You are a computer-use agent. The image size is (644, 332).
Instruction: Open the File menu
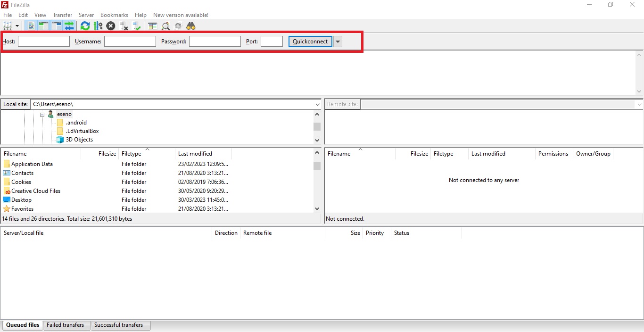tap(8, 15)
